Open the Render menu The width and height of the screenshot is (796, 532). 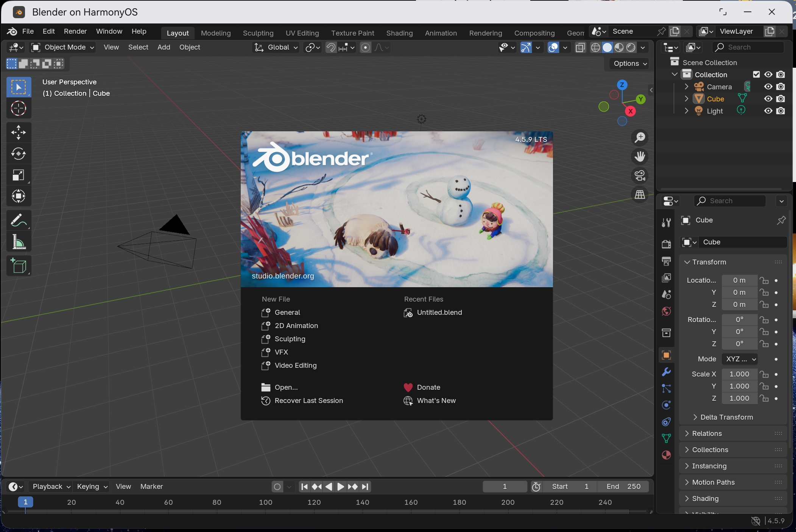(x=75, y=31)
